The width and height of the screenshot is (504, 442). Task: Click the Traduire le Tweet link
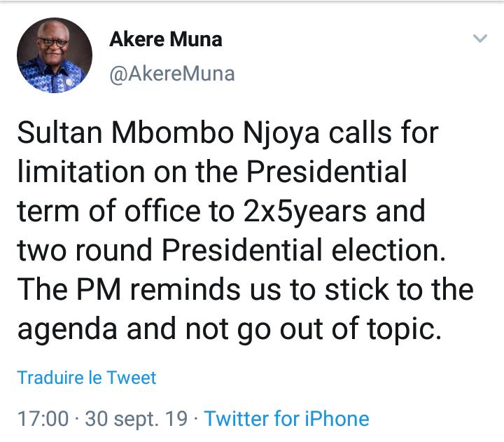(87, 378)
